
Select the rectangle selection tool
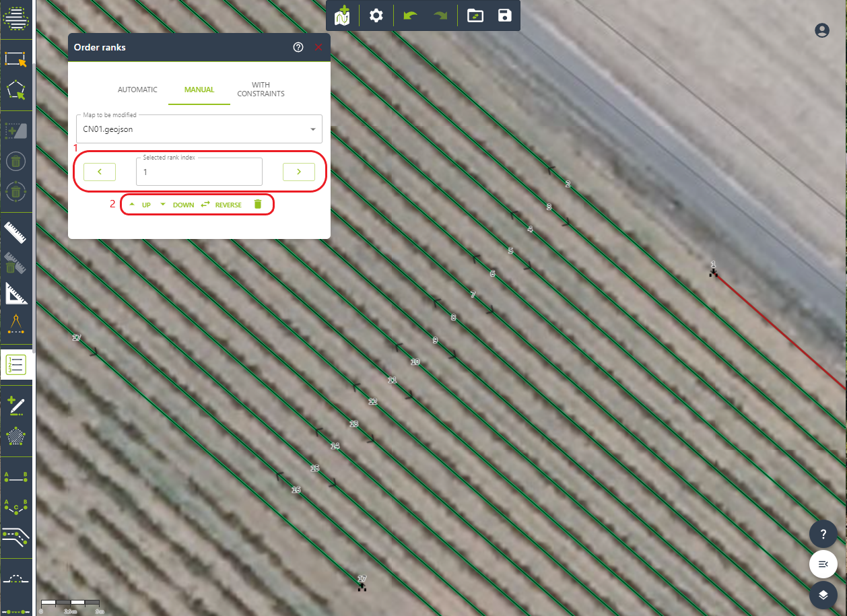pos(15,59)
